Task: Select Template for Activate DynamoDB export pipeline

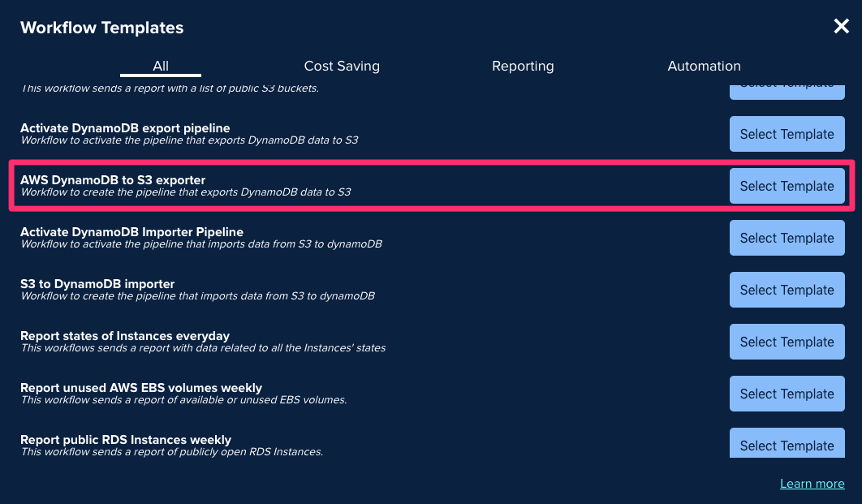Action: pyautogui.click(x=787, y=134)
